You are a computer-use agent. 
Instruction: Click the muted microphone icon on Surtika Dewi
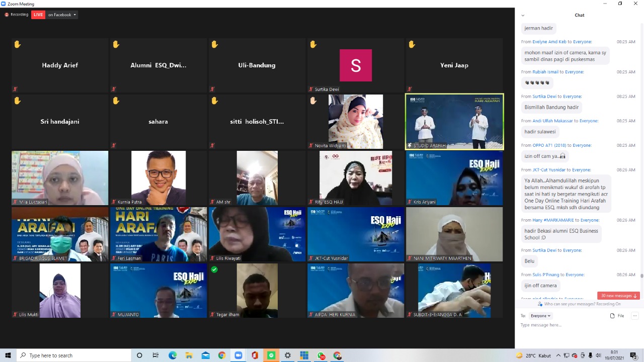coord(311,89)
